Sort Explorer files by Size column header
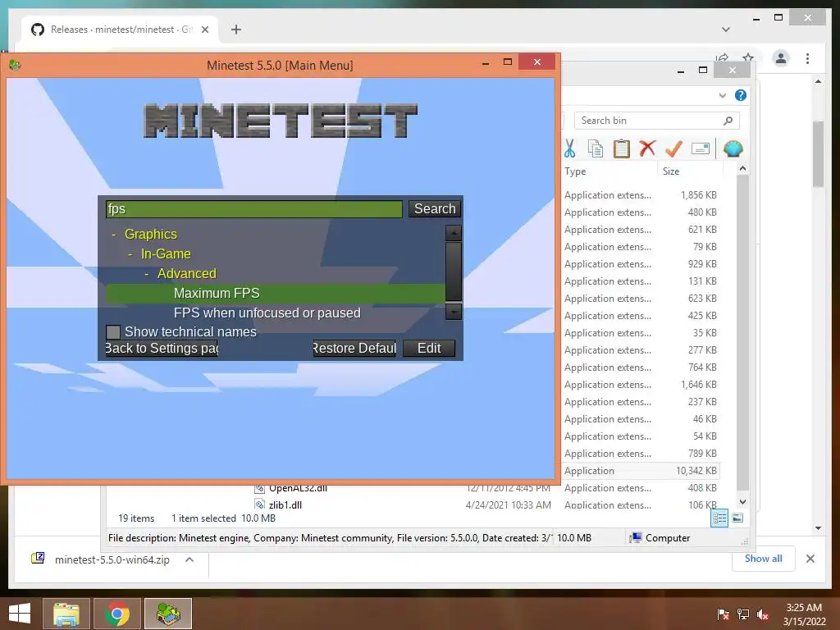840x630 pixels. (690, 171)
